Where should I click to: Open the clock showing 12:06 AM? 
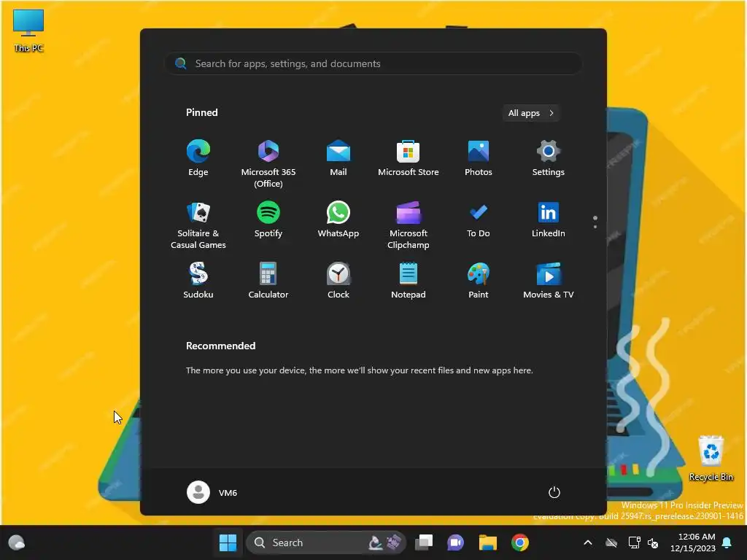(x=693, y=542)
